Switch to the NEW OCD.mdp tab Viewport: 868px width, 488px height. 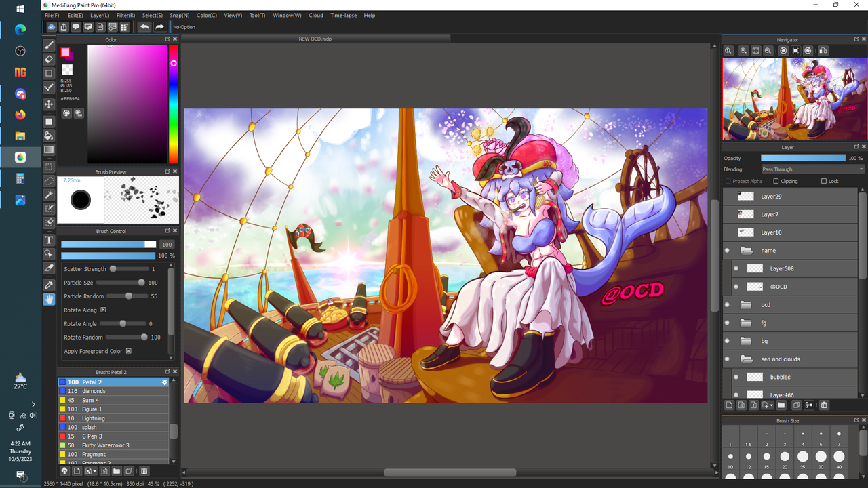pos(315,39)
